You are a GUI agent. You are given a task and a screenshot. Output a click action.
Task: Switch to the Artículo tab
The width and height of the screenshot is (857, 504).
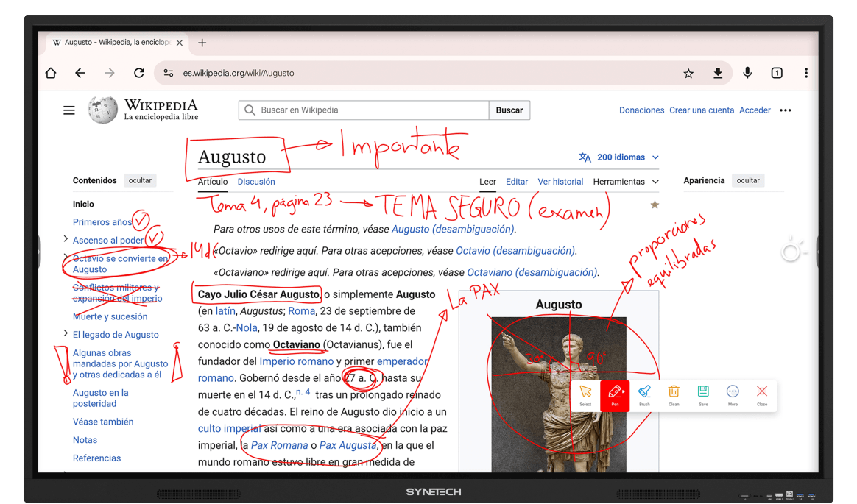pyautogui.click(x=213, y=182)
